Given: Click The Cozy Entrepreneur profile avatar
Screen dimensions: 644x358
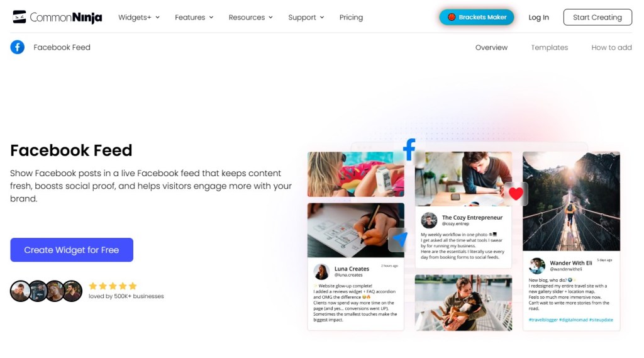Looking at the screenshot, I should (x=429, y=220).
